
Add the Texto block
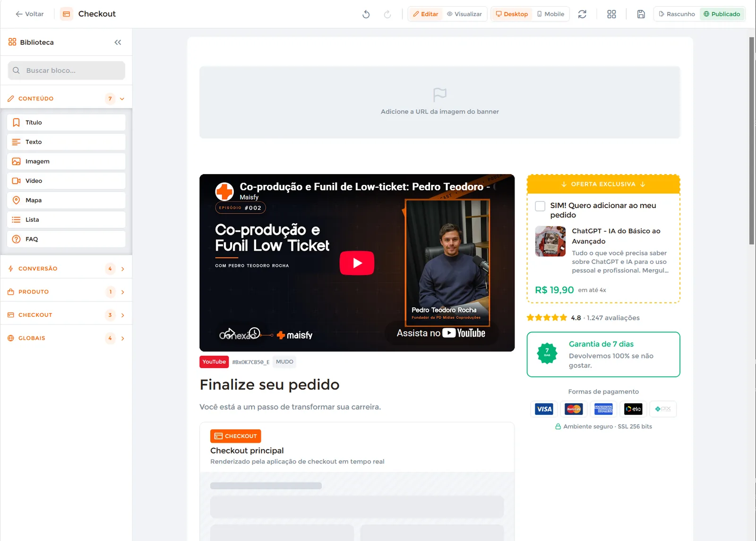(66, 142)
